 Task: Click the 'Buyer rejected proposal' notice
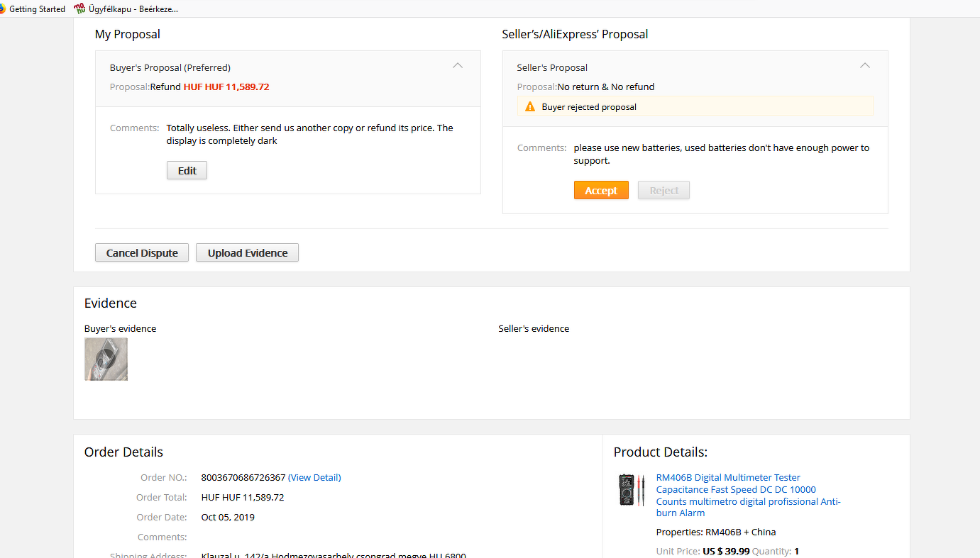click(589, 107)
